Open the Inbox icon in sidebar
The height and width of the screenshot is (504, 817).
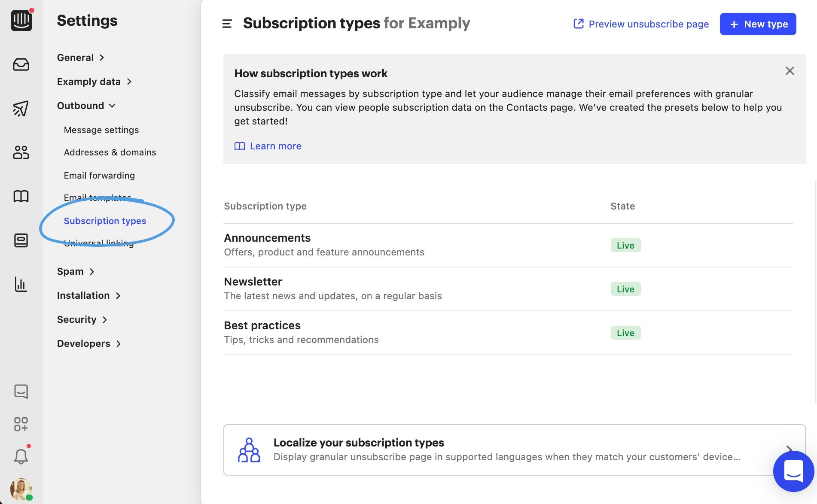[x=21, y=64]
